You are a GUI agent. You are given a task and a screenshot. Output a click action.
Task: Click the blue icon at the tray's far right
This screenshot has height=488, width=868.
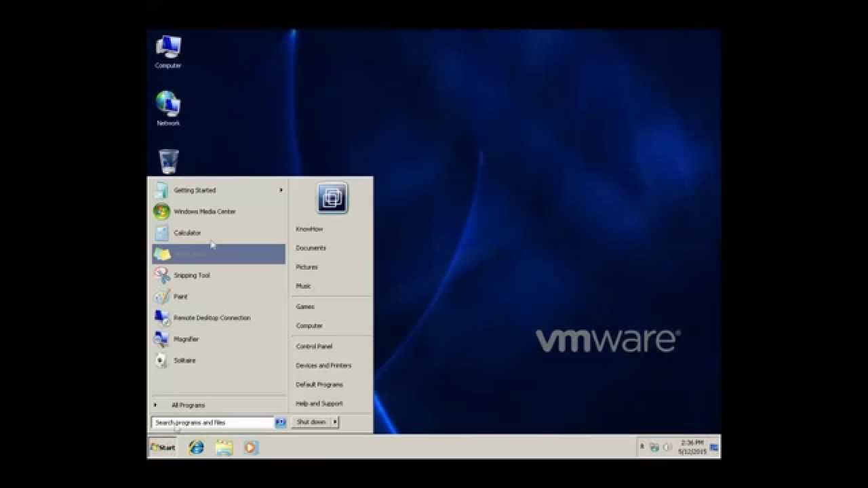pyautogui.click(x=714, y=447)
